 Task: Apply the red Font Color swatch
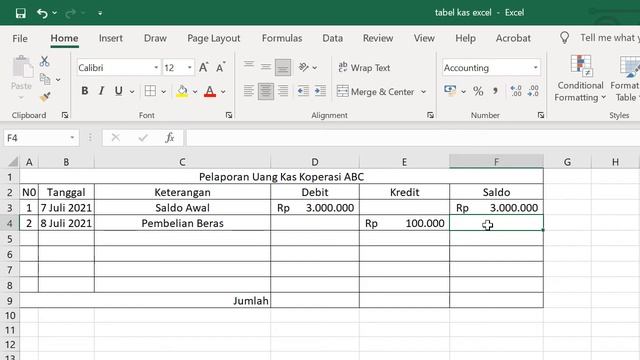point(210,91)
